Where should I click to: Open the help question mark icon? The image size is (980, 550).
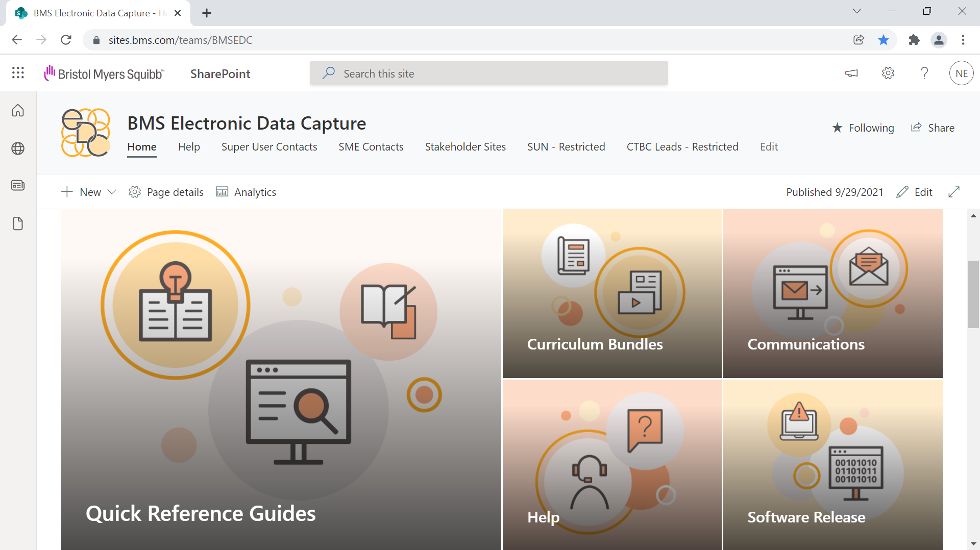click(924, 73)
